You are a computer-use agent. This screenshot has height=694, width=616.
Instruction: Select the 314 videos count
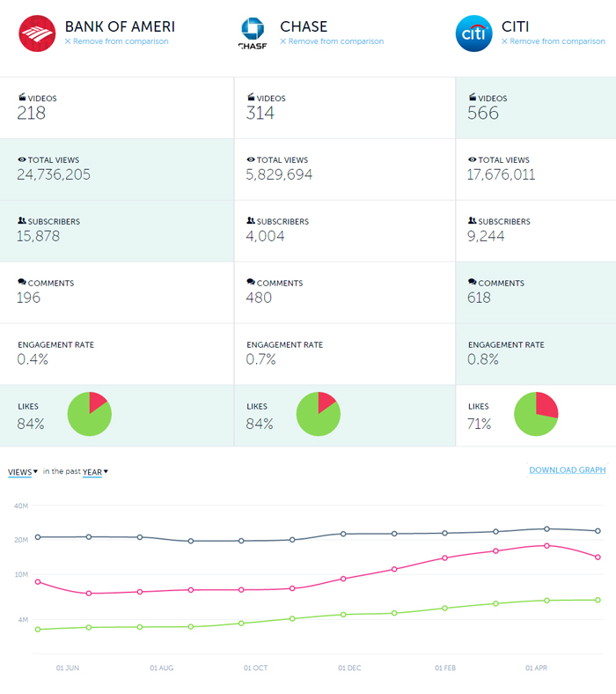point(260,114)
